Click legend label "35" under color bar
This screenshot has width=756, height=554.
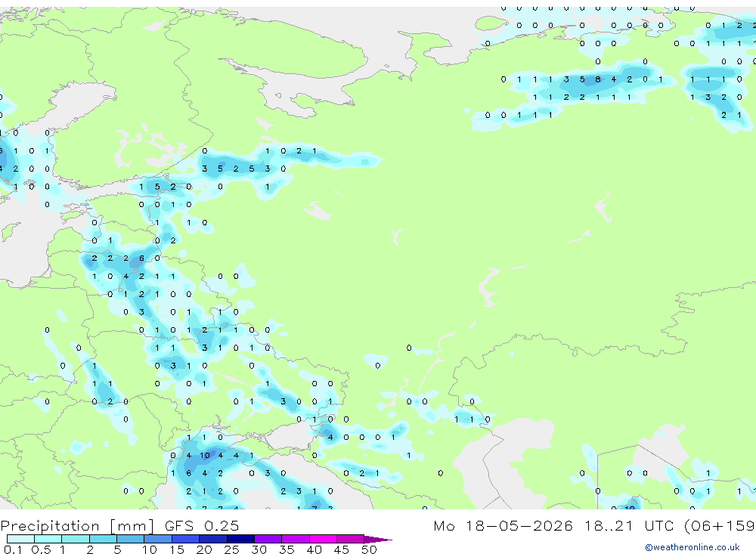coord(287,549)
